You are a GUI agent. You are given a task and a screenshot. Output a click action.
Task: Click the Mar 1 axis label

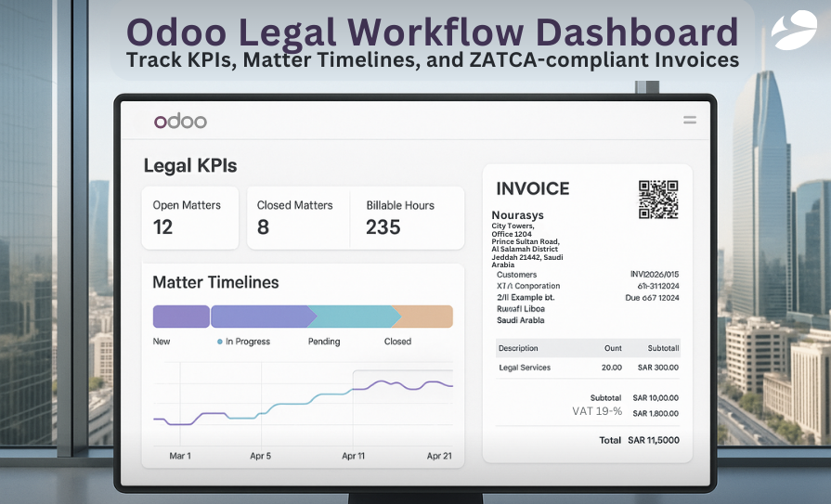point(180,456)
